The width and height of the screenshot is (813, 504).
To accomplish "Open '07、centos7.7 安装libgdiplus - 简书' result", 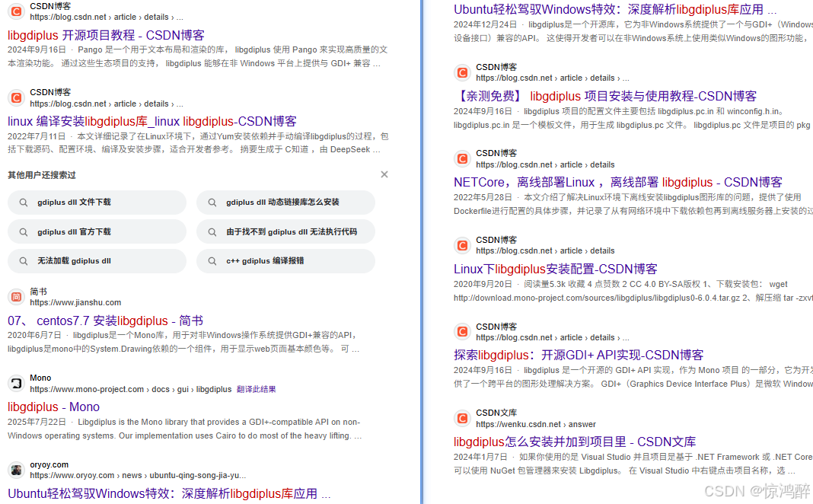I will point(105,321).
